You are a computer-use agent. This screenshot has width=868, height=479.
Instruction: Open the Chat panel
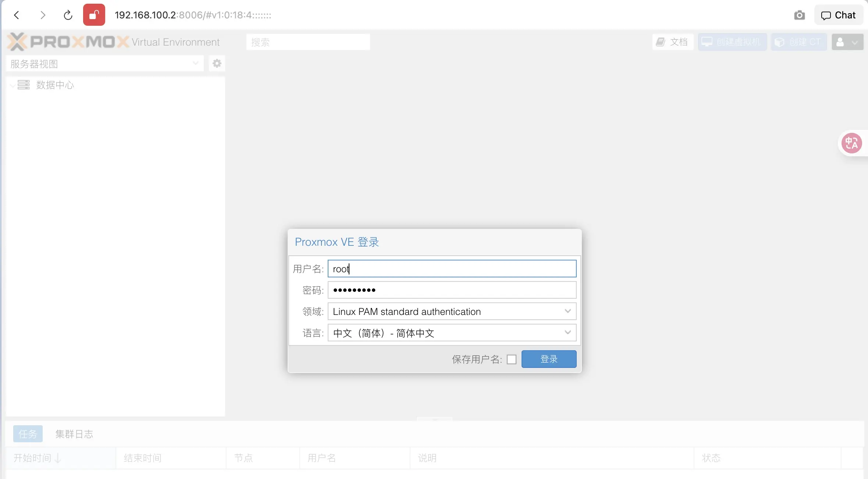pos(839,15)
